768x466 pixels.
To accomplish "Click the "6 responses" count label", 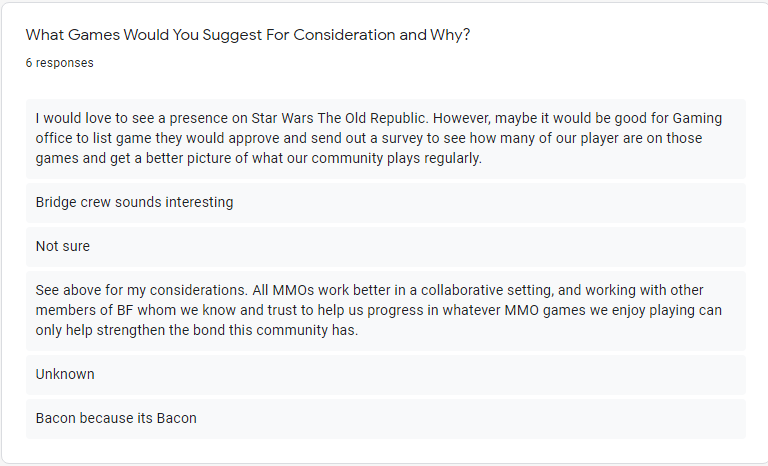I will pyautogui.click(x=59, y=63).
